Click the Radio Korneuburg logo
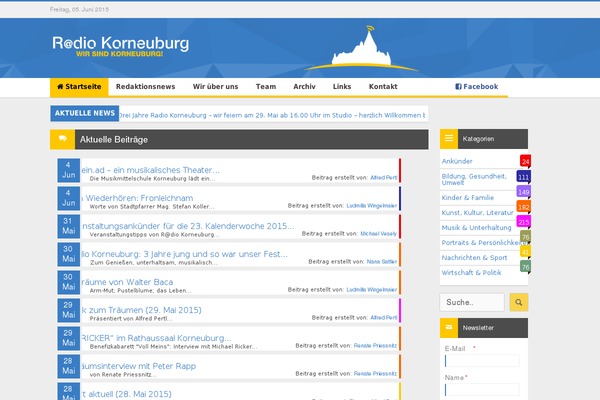 click(x=121, y=46)
